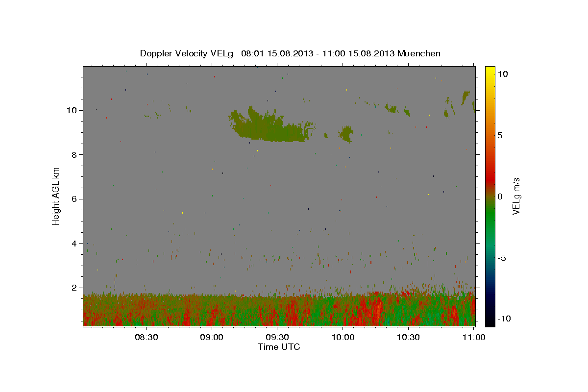The height and width of the screenshot is (392, 588).
Task: Click the colorbar tick value -10
Action: point(504,318)
